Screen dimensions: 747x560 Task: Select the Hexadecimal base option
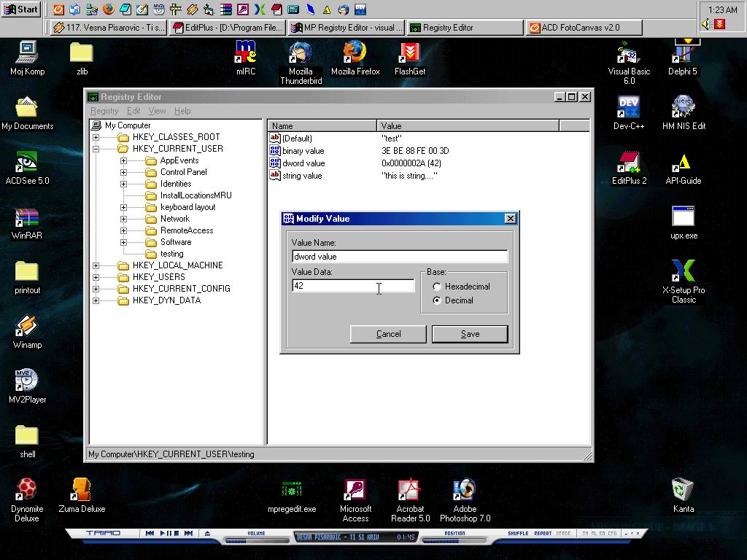tap(437, 287)
